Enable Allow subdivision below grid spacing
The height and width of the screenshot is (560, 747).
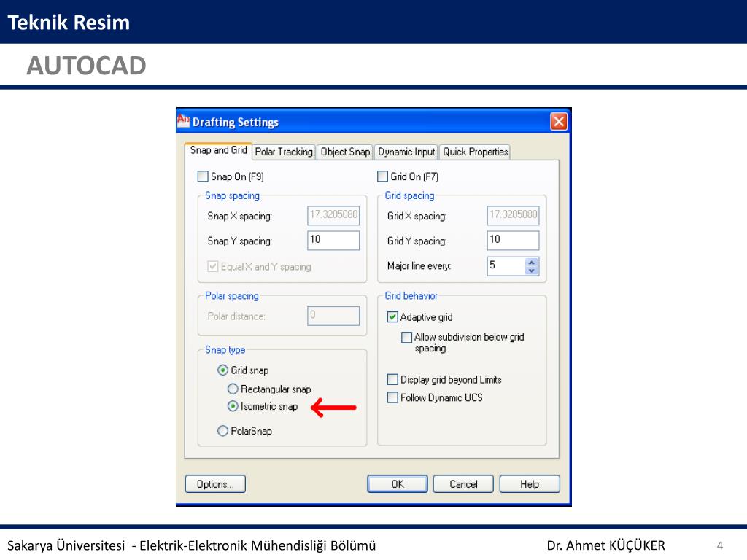click(407, 337)
